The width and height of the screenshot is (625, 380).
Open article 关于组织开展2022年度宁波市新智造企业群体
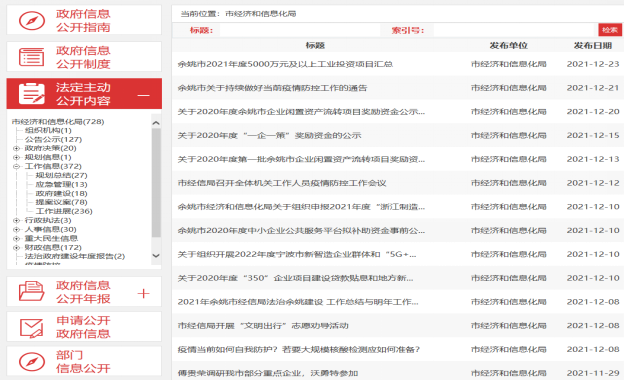[297, 254]
